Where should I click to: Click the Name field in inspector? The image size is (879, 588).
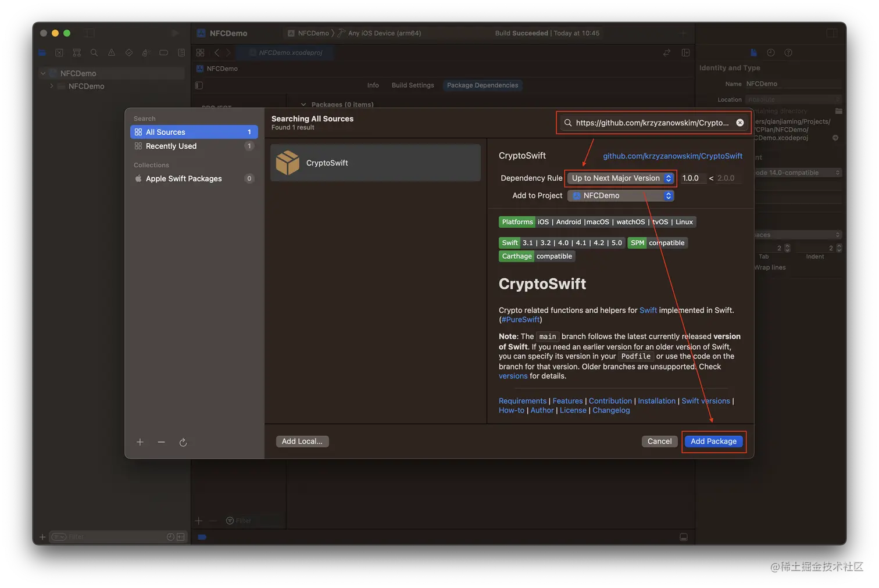point(794,84)
